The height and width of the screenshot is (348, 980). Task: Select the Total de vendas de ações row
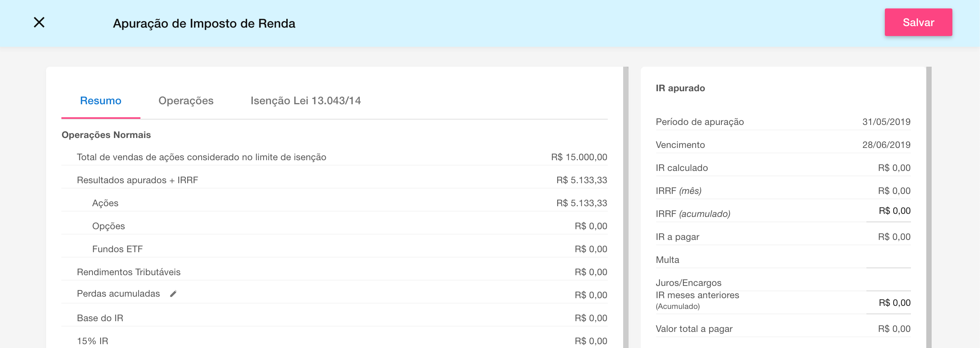(334, 157)
